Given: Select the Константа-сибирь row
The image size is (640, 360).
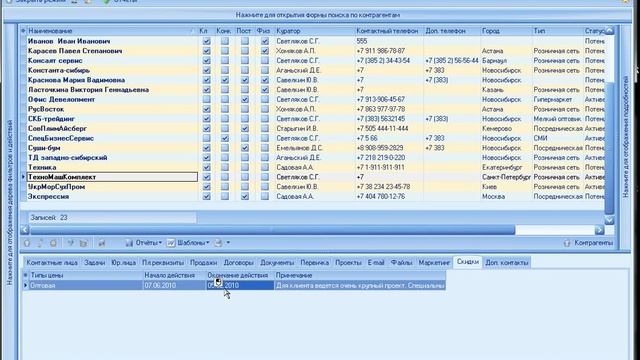Looking at the screenshot, I should coord(314,71).
